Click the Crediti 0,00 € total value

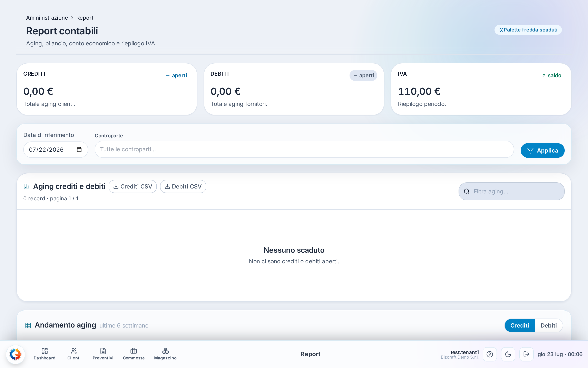38,92
